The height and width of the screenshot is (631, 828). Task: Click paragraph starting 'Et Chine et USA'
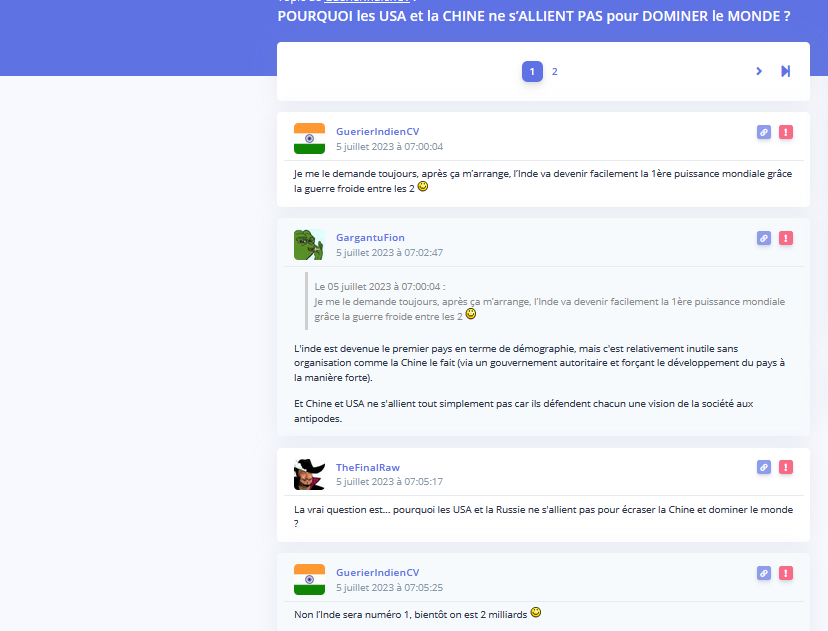point(523,411)
